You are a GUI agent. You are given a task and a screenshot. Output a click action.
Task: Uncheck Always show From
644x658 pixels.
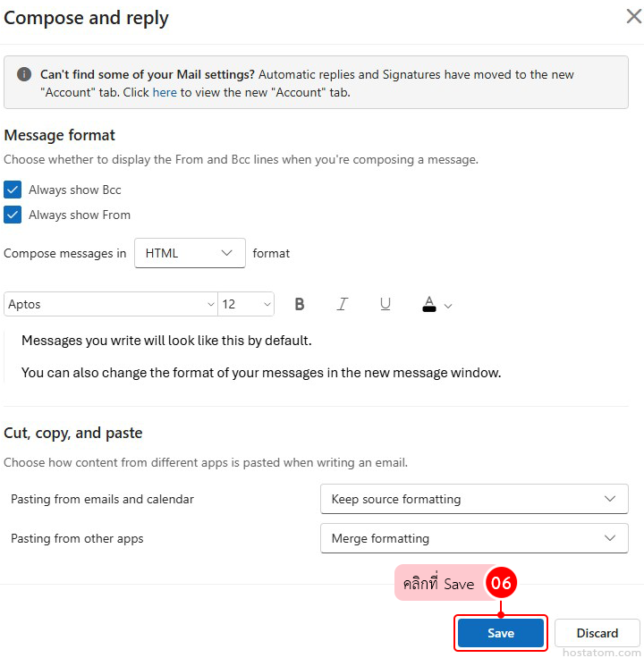pos(13,215)
